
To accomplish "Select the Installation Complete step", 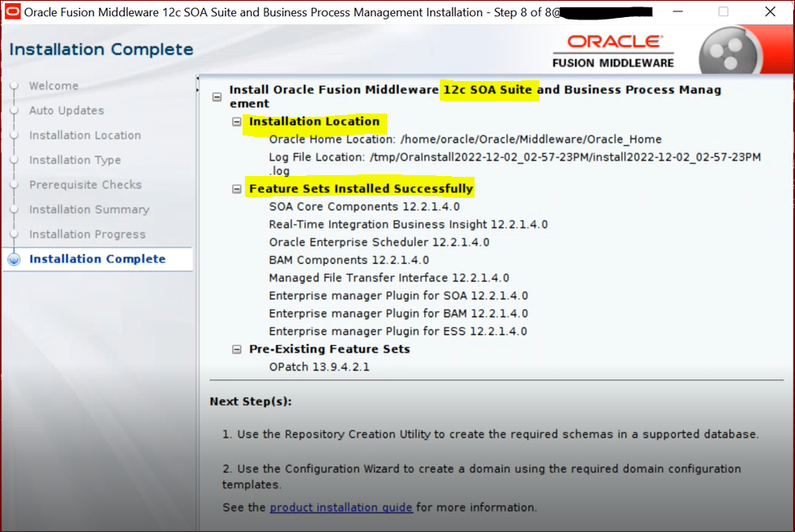I will click(x=97, y=259).
